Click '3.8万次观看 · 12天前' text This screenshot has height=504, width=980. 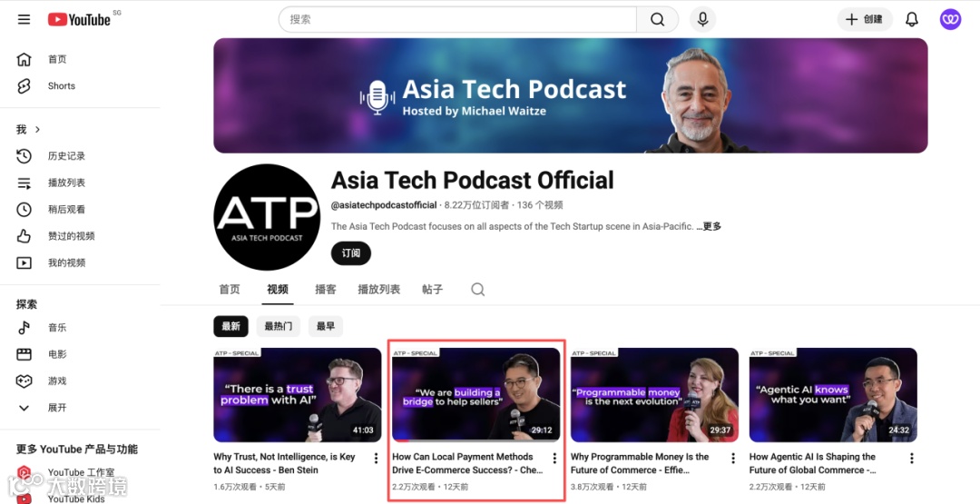coord(609,487)
